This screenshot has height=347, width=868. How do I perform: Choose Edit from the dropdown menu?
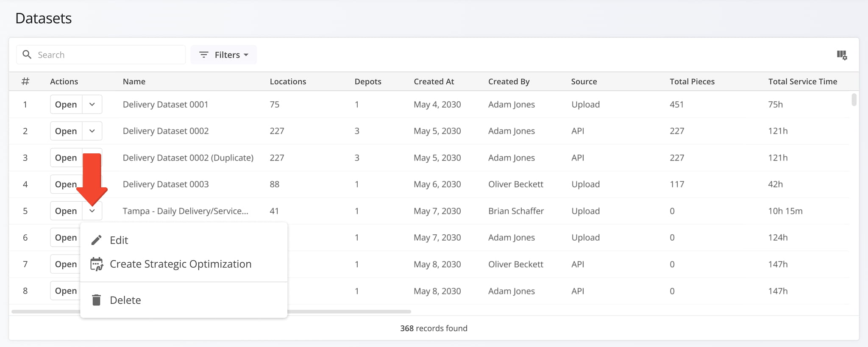(x=184, y=240)
